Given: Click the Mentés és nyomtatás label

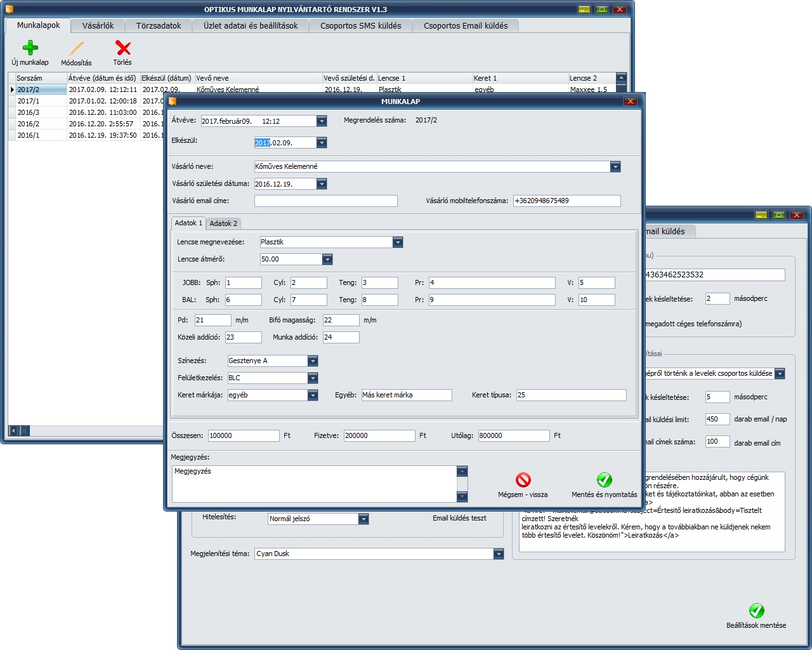Looking at the screenshot, I should pos(605,494).
